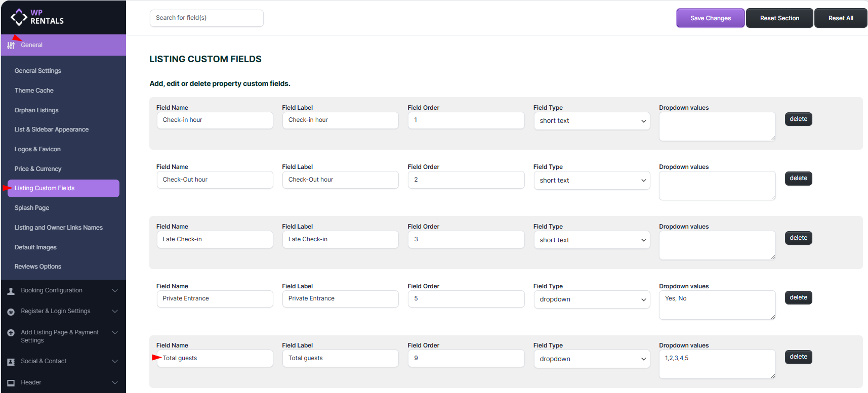Click the Register & Login Settings icon
The height and width of the screenshot is (393, 868).
coord(11,312)
